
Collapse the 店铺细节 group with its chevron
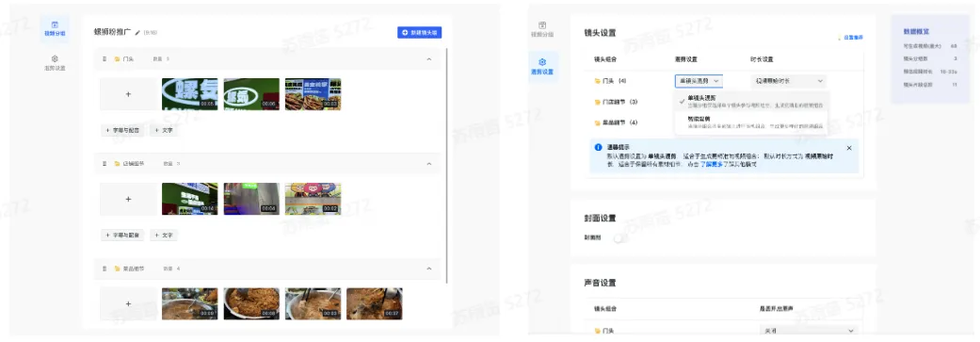pos(428,163)
